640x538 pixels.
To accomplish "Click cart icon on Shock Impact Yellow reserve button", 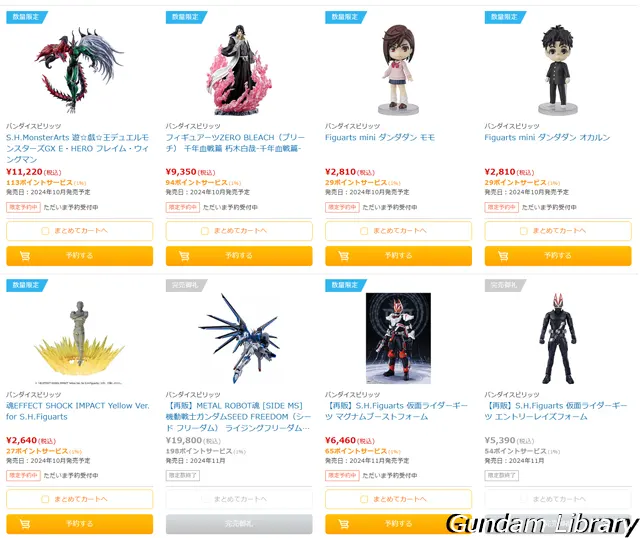I will click(x=25, y=524).
